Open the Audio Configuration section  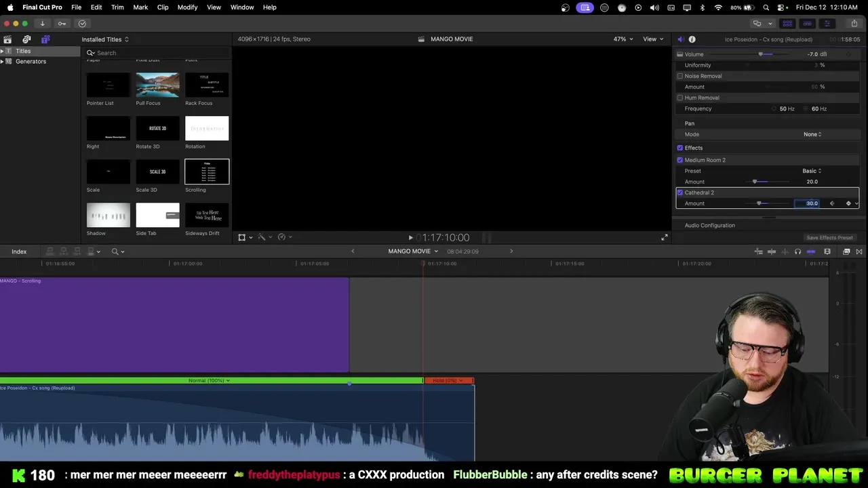click(710, 225)
